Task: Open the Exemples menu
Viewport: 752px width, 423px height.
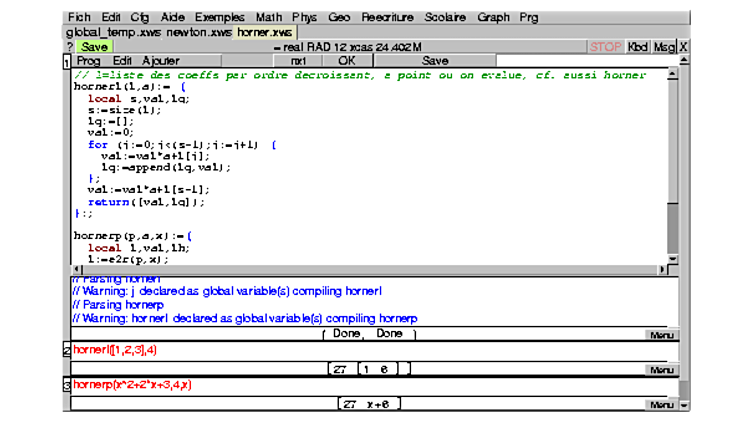Action: click(x=218, y=17)
